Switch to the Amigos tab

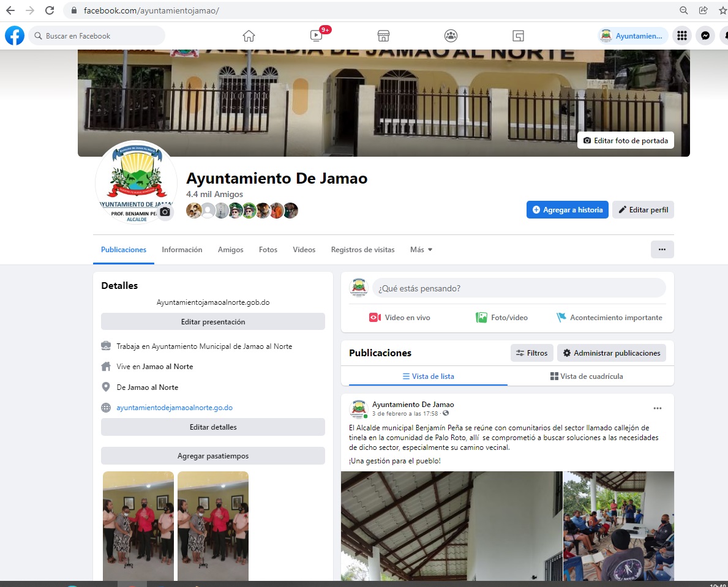tap(231, 250)
